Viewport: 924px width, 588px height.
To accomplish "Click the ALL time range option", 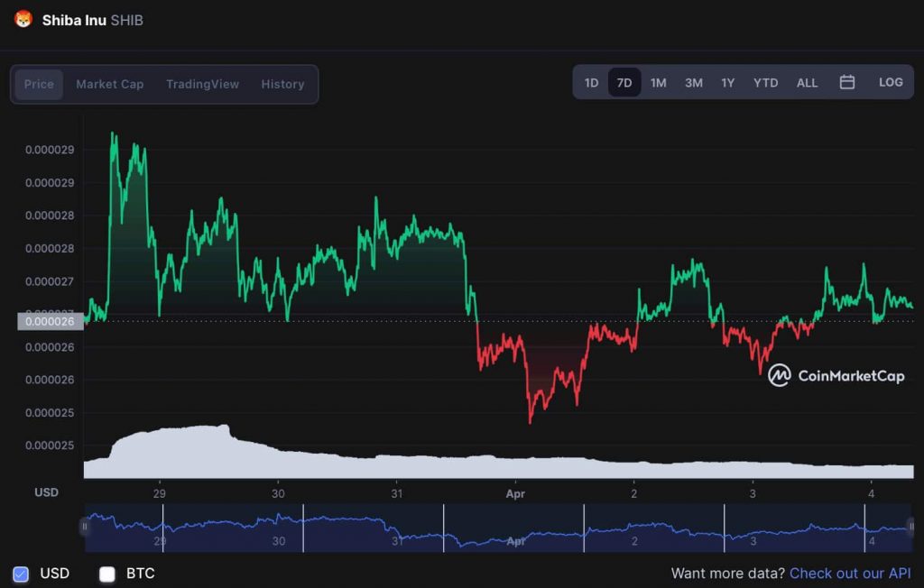I will [807, 82].
